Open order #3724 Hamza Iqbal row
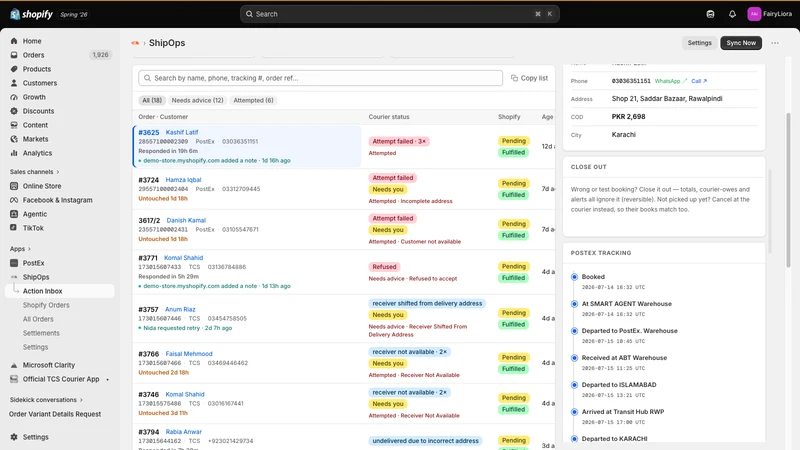Viewport: 800px width, 450px height. click(x=343, y=189)
